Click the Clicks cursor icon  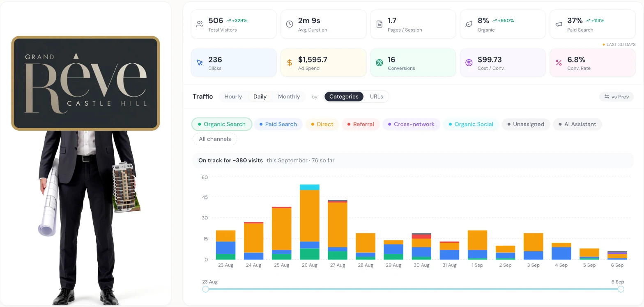[x=200, y=63]
